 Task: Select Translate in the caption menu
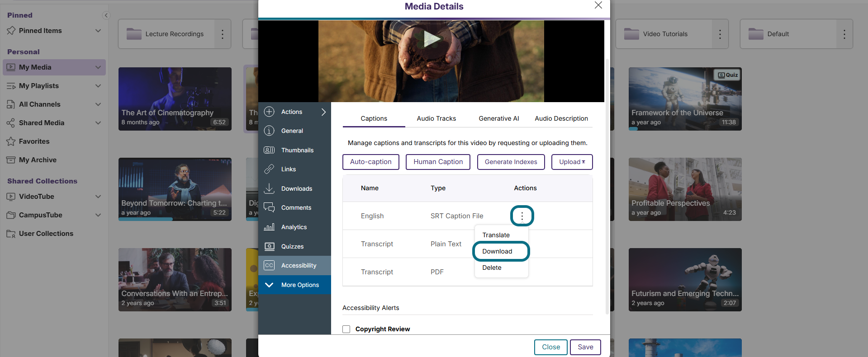tap(496, 235)
